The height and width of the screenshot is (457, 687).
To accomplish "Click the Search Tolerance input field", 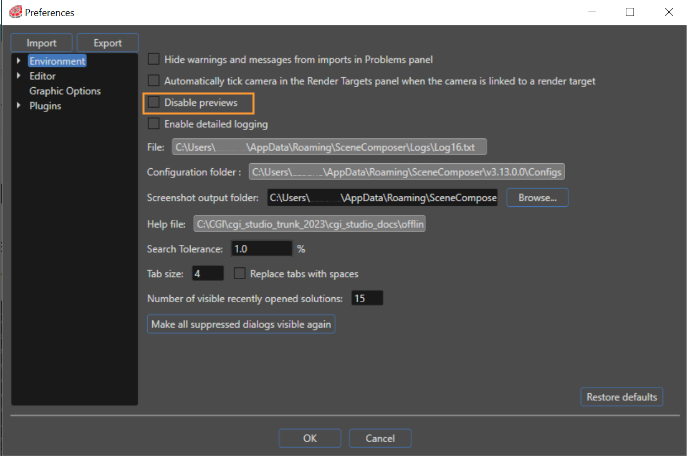I will coord(261,249).
